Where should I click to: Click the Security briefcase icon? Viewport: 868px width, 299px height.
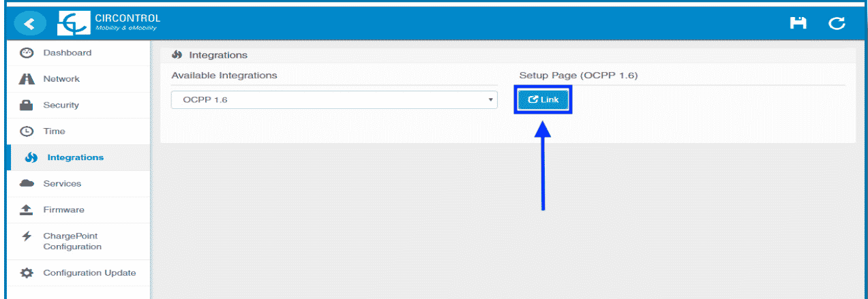tap(27, 105)
